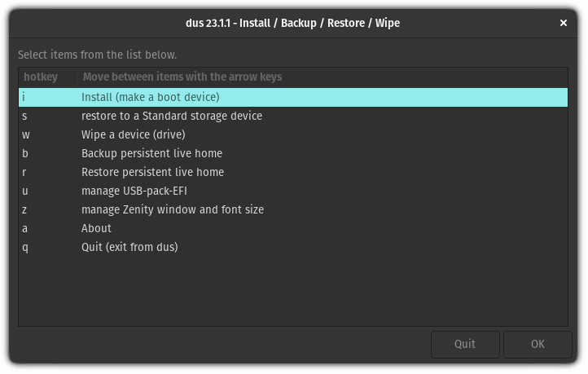Click the 'w' hotkey cell
Screen dimensions: 588x374
click(26, 134)
